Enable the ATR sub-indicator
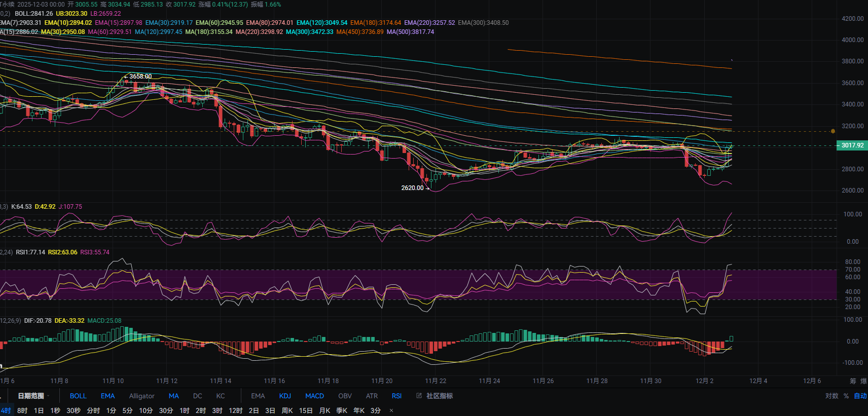The image size is (868, 416). (x=372, y=396)
